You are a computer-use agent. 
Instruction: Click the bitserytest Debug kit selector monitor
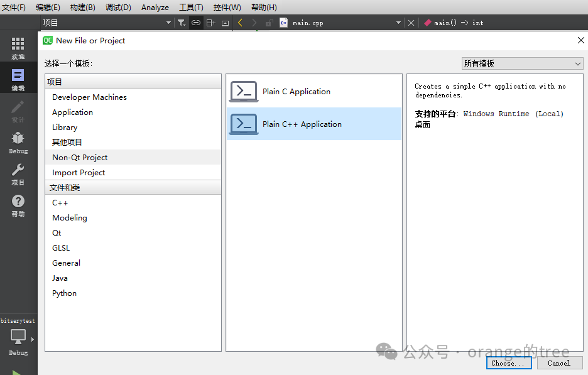pyautogui.click(x=18, y=337)
